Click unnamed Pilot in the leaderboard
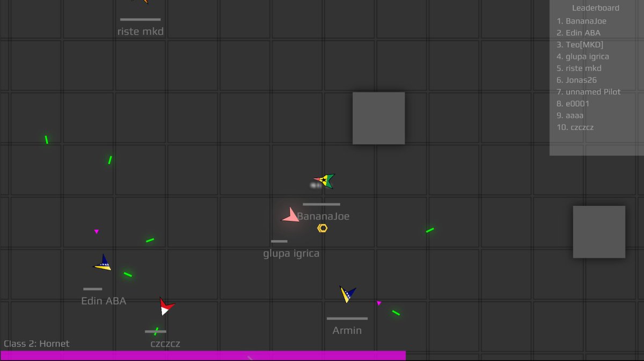 tap(589, 92)
